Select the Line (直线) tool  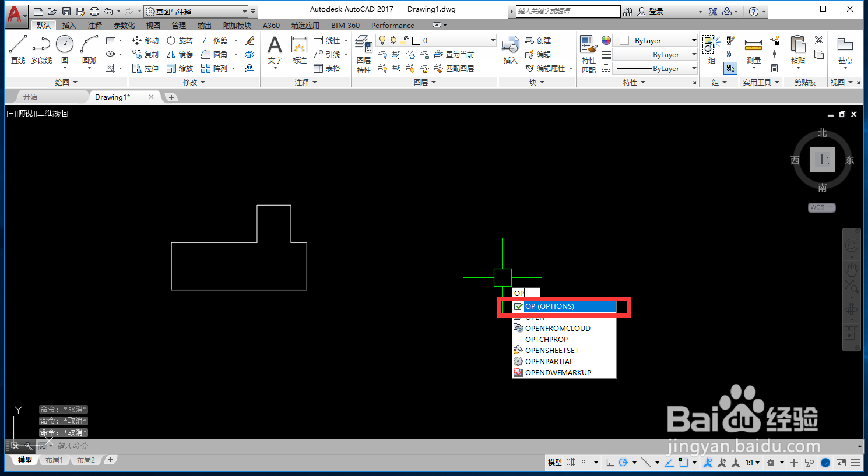[x=17, y=49]
